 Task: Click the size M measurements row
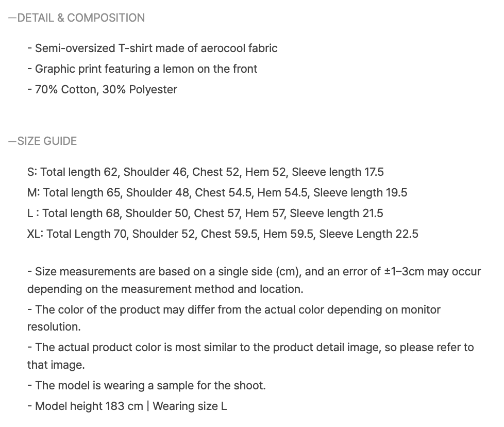(x=217, y=192)
